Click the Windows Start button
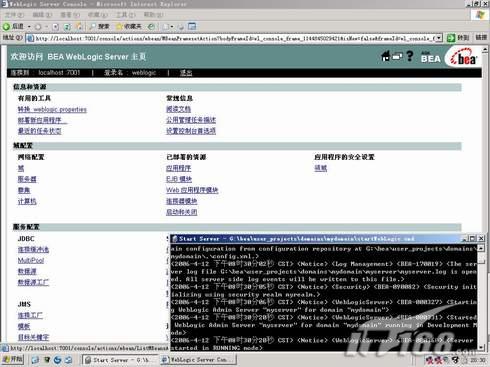This screenshot has width=490, height=367. (x=12, y=360)
